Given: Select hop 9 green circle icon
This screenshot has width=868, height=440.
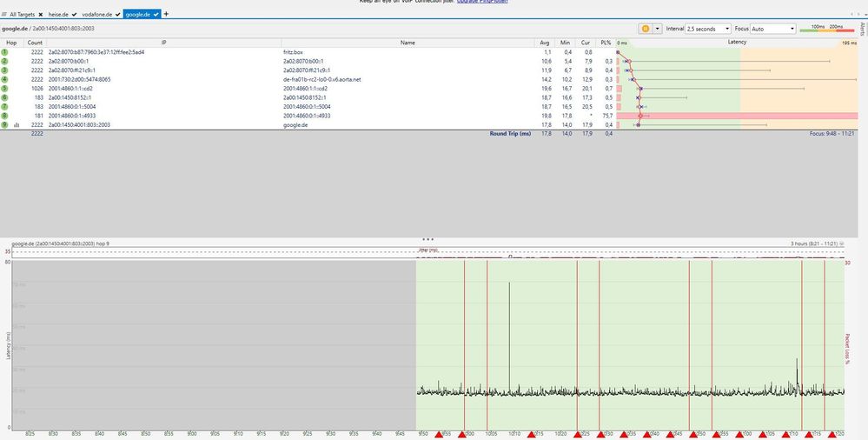Looking at the screenshot, I should pyautogui.click(x=5, y=124).
